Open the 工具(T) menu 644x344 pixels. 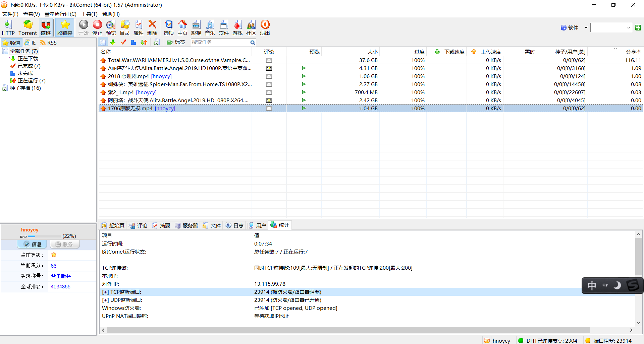tap(89, 14)
